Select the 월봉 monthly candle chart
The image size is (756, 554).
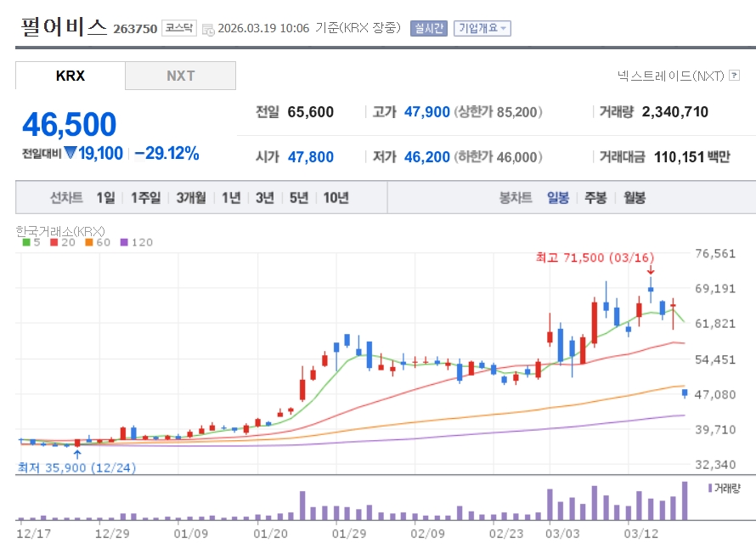[635, 198]
